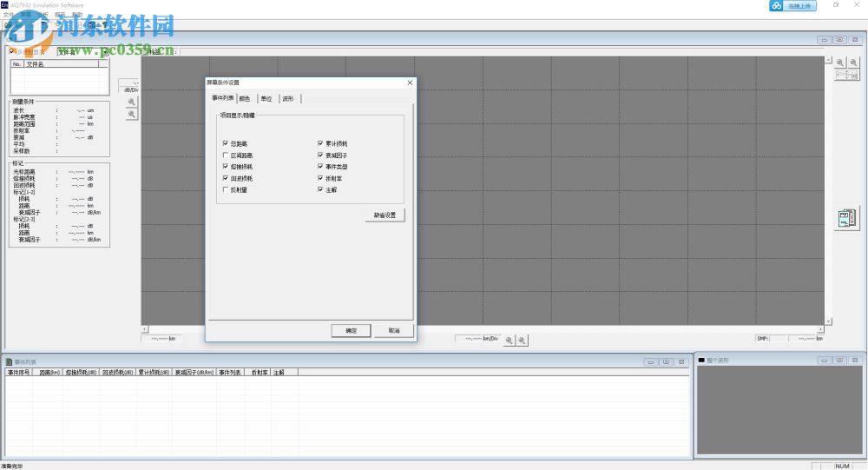Switch to the 单位 tab

266,99
